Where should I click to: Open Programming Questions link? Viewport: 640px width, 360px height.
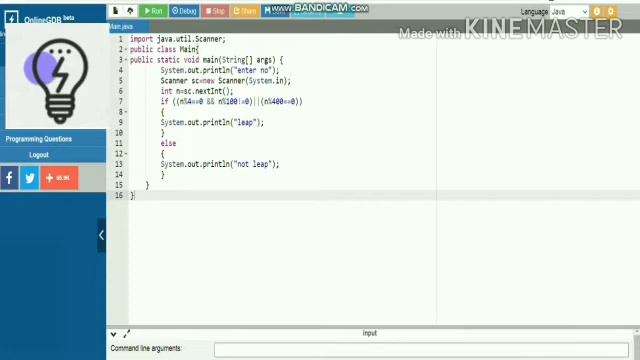point(39,139)
